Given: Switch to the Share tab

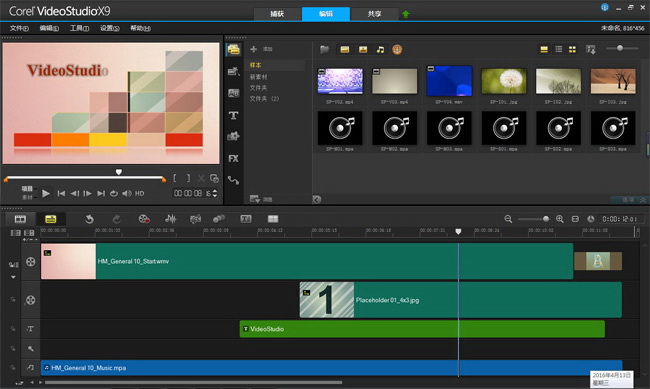Looking at the screenshot, I should (x=374, y=14).
